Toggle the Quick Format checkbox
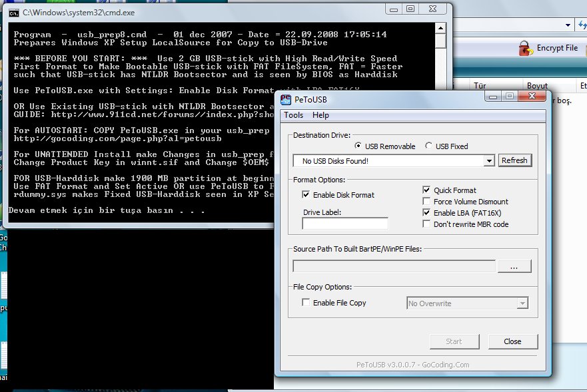Screen dimensions: 587x392 pyautogui.click(x=426, y=190)
